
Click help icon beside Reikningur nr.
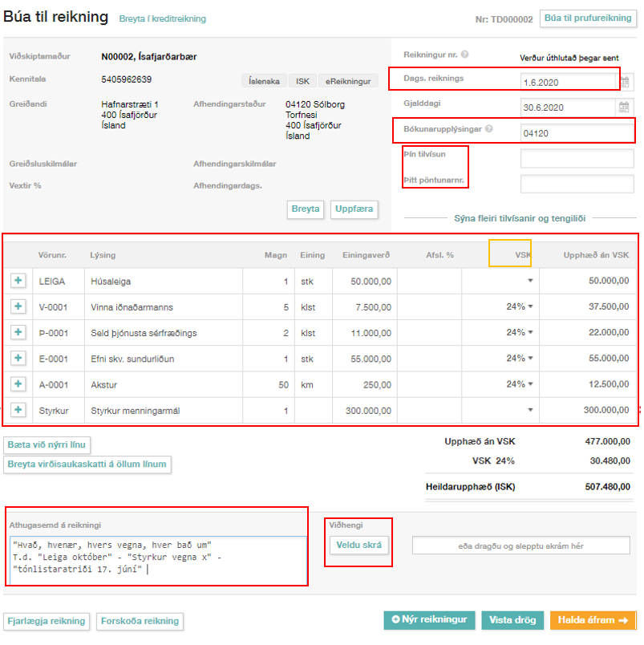click(465, 55)
